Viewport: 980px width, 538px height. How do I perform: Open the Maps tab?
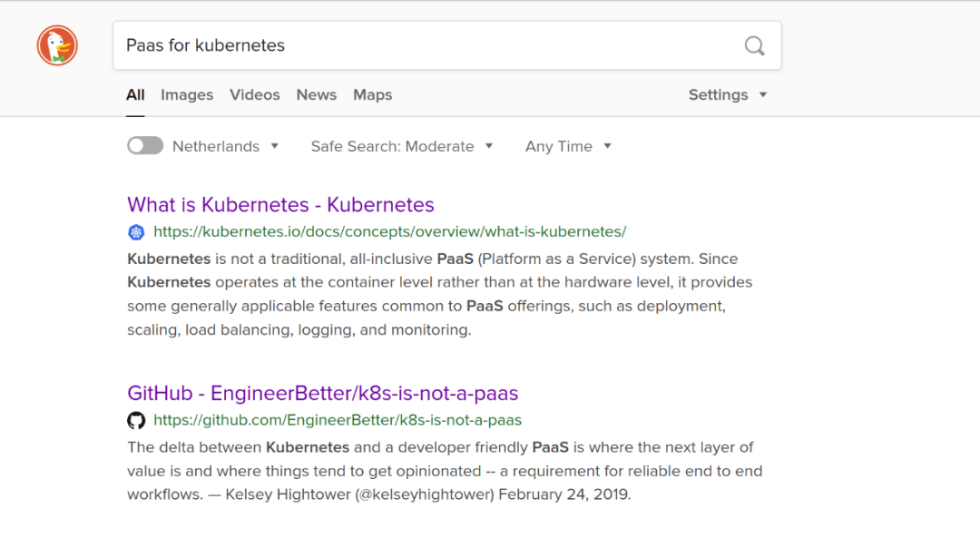click(373, 94)
